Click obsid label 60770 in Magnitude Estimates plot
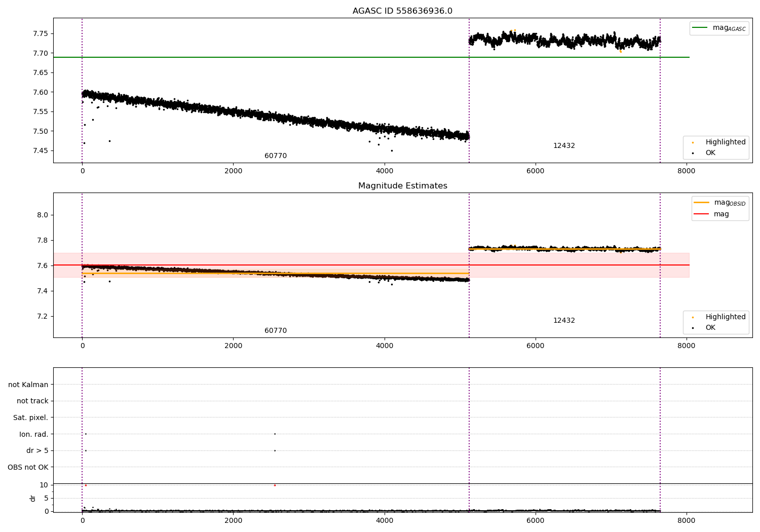This screenshot has width=760, height=532. [x=276, y=331]
